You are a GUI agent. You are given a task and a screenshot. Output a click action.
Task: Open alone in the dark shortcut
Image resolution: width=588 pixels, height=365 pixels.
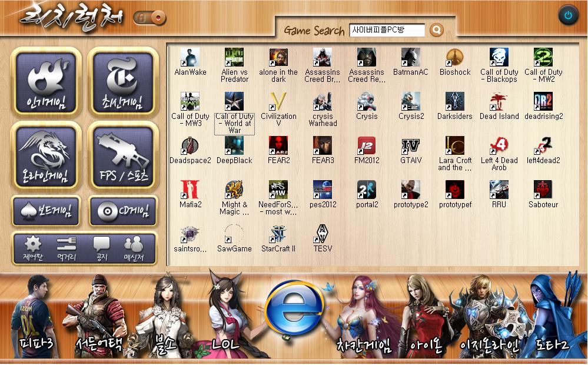(278, 65)
